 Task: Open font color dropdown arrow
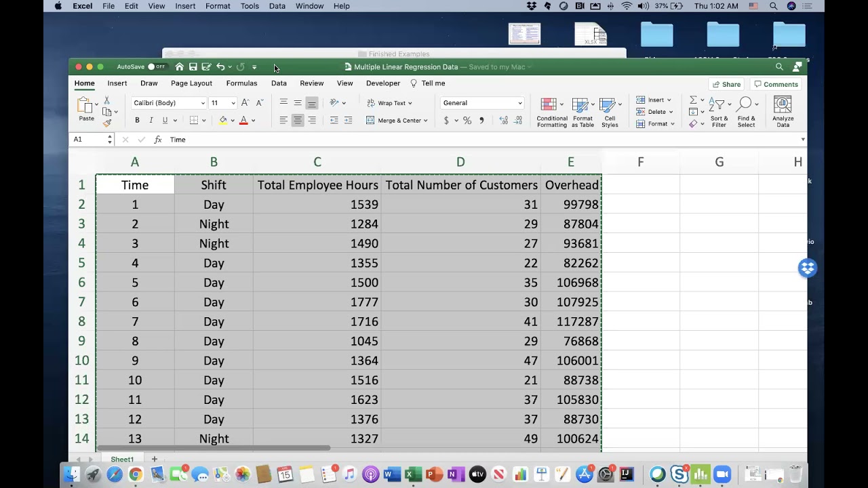[x=254, y=121]
